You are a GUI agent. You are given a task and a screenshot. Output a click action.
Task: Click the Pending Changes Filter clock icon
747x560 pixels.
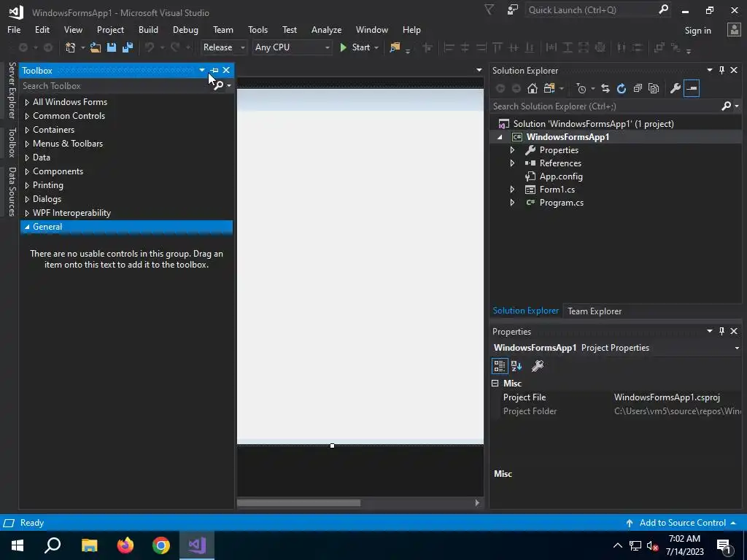click(581, 88)
